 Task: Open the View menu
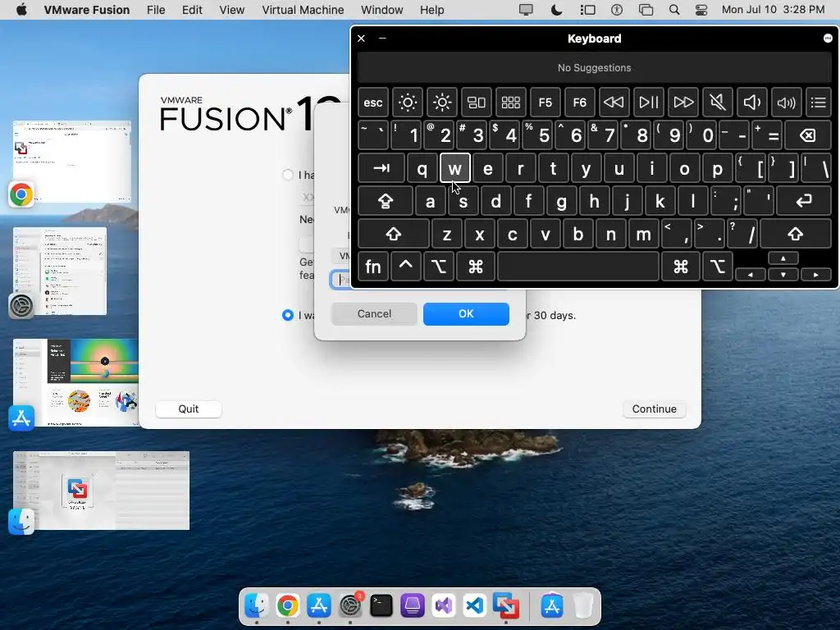tap(232, 10)
